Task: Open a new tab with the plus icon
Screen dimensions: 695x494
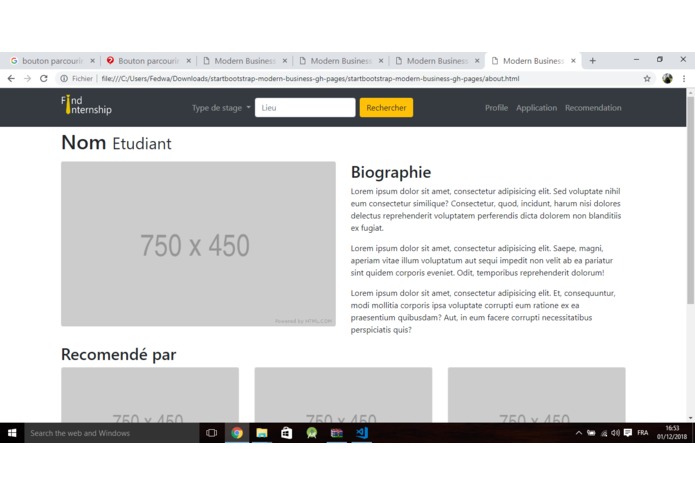Action: click(593, 61)
